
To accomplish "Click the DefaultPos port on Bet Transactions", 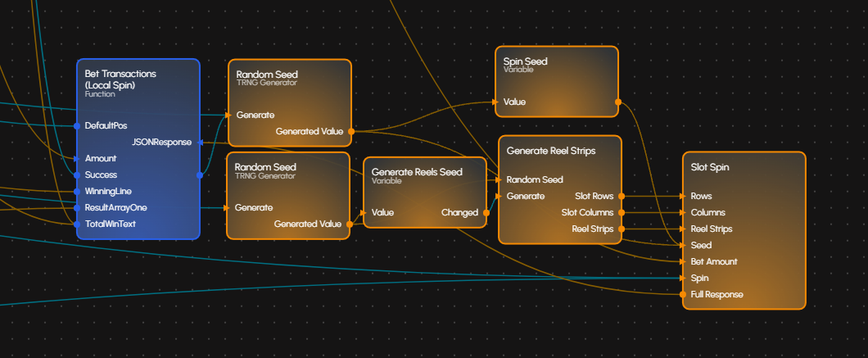I will point(77,126).
